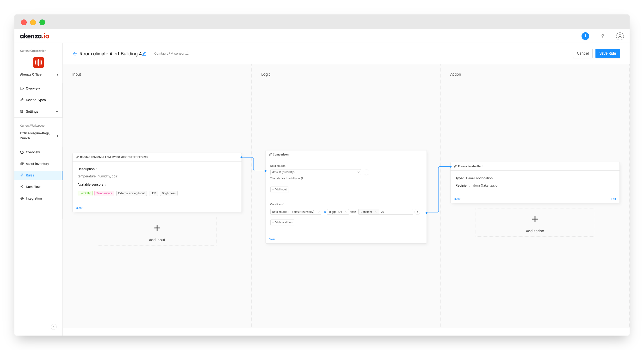
Task: Open the user profile icon
Action: 619,36
